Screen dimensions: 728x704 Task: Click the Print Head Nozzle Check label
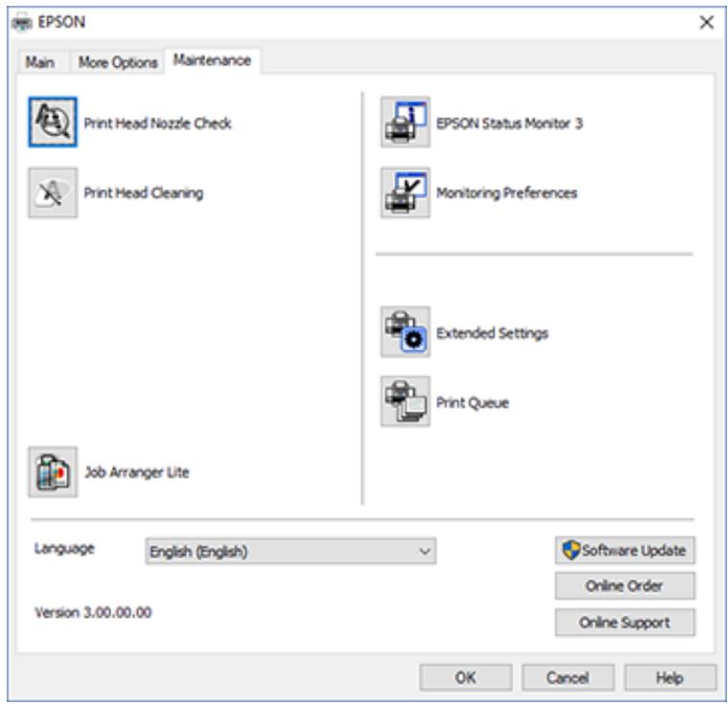coord(157,123)
